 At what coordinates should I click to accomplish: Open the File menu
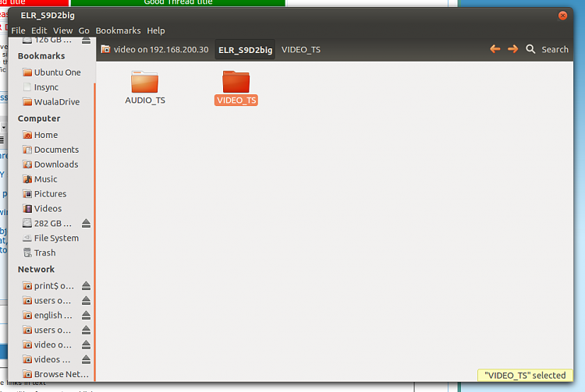pyautogui.click(x=18, y=30)
